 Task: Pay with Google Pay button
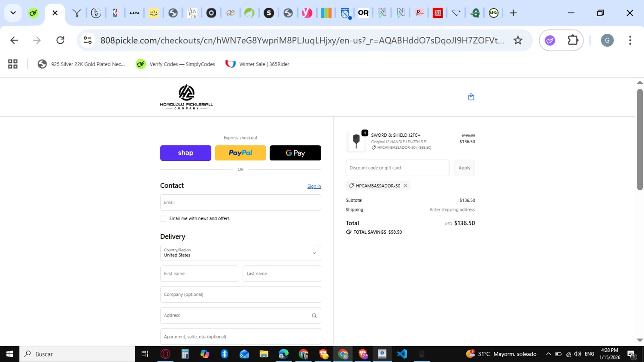click(295, 153)
